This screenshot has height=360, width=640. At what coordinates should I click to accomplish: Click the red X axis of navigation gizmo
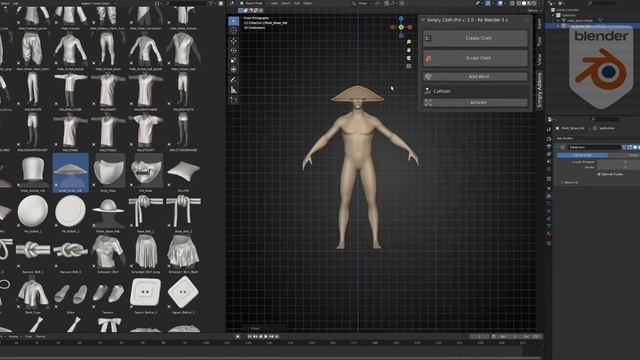tap(409, 27)
